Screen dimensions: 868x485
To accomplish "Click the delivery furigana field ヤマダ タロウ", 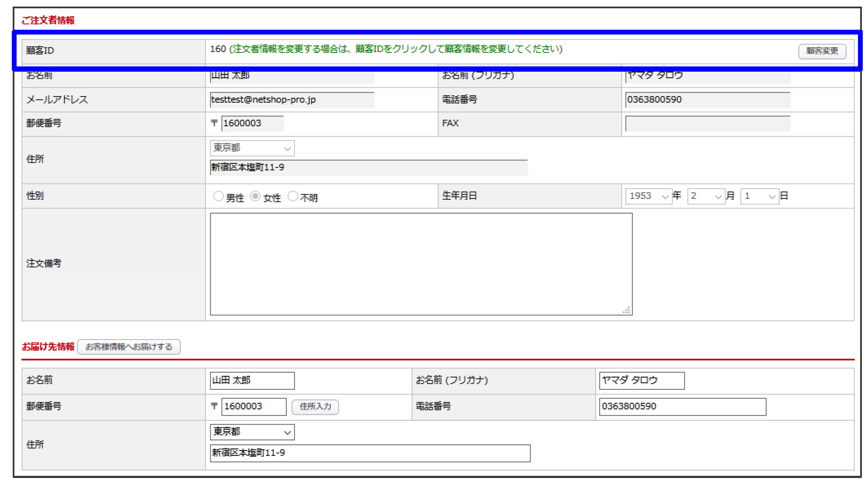I will (x=641, y=381).
